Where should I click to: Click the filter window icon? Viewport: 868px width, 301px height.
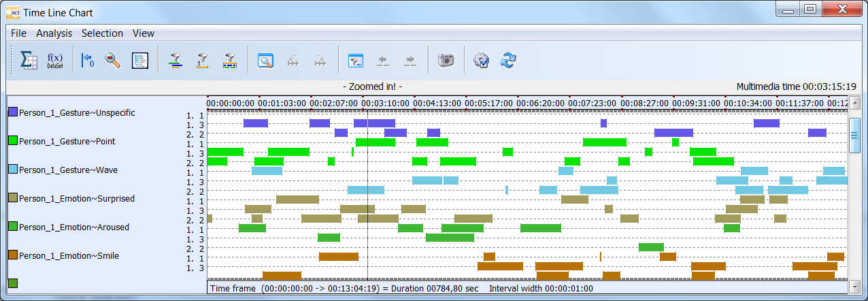pos(355,61)
